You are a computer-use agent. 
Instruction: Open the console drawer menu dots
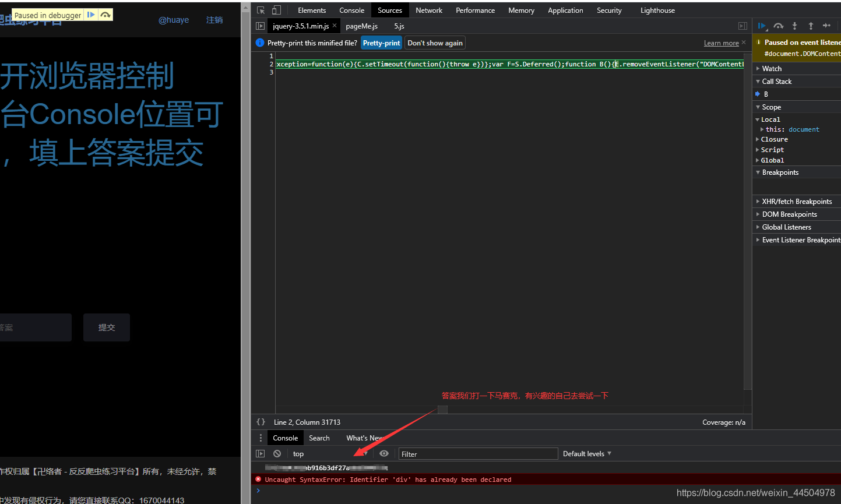tap(261, 438)
